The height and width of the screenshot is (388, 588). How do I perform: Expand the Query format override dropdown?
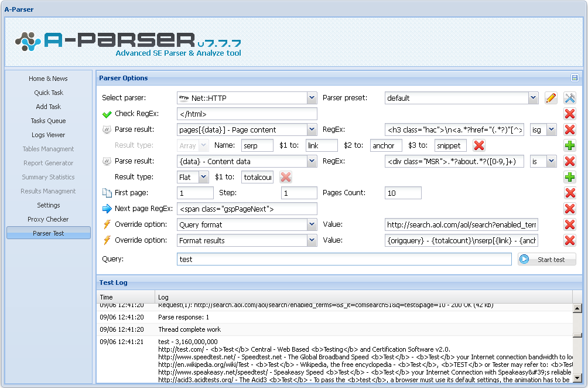tap(312, 224)
